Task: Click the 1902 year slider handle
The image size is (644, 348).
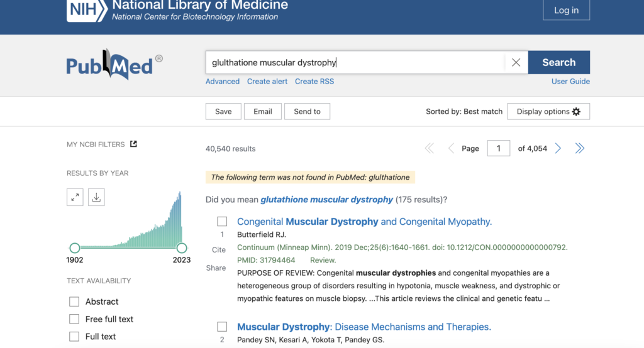Action: click(x=75, y=247)
